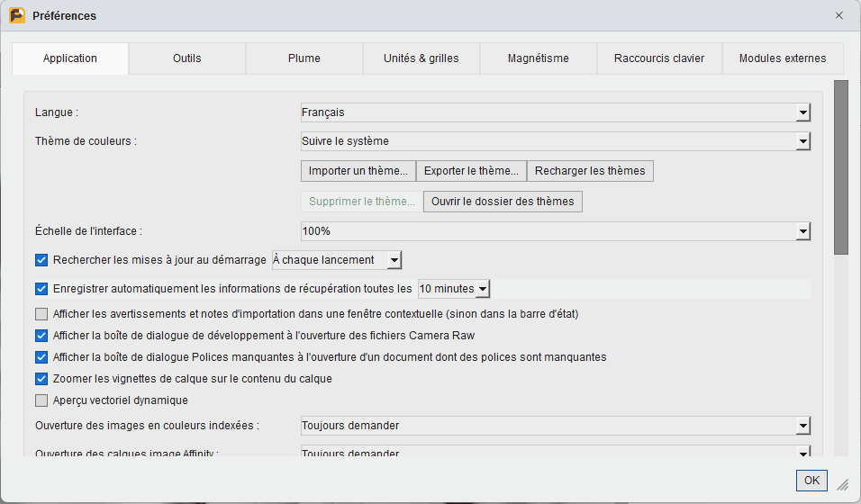Click the Affinity Publisher app icon in title bar
Screen dimensions: 861x504
17,15
